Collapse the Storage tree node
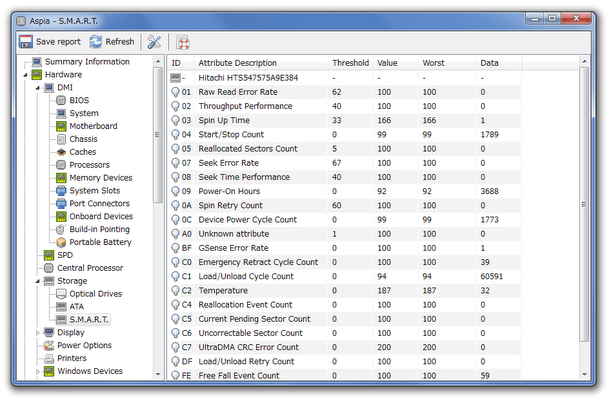 click(x=38, y=281)
